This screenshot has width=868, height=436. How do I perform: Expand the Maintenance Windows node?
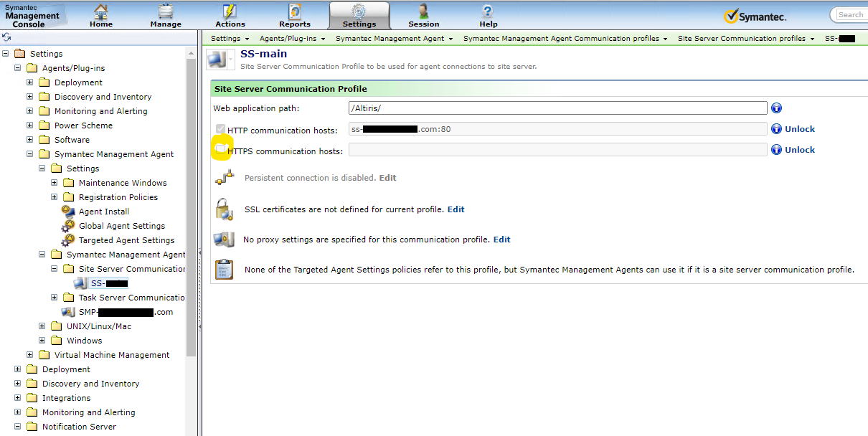coord(55,183)
